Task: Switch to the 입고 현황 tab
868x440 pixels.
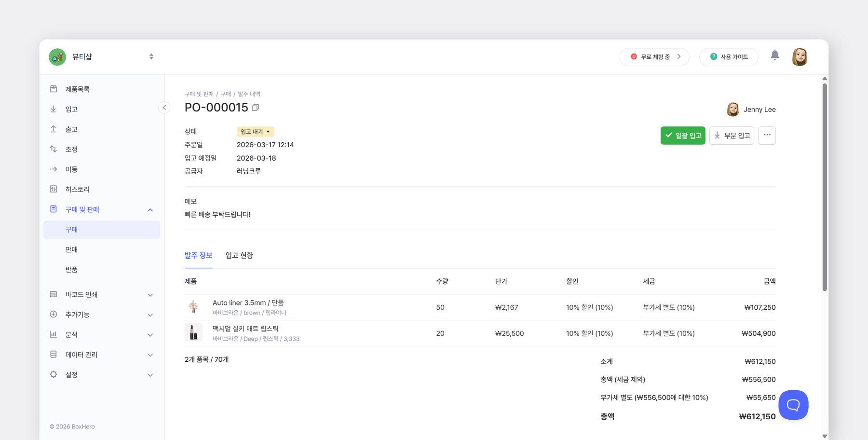Action: [x=240, y=255]
